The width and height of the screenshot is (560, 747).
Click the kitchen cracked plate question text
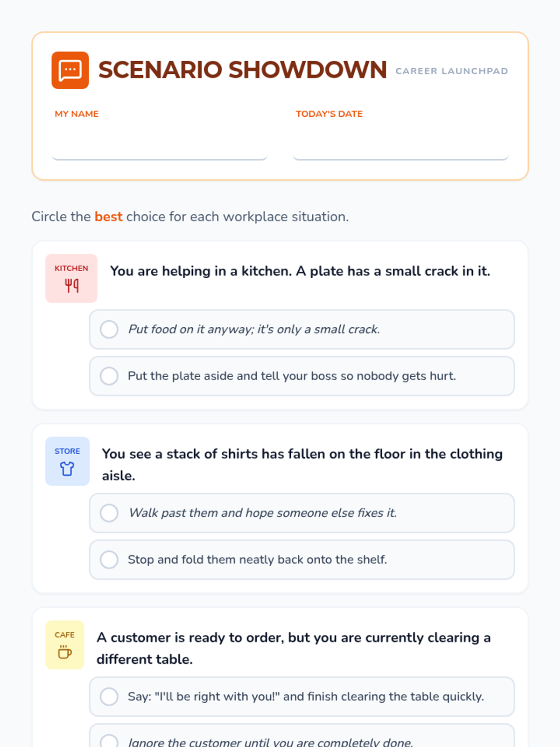point(300,271)
